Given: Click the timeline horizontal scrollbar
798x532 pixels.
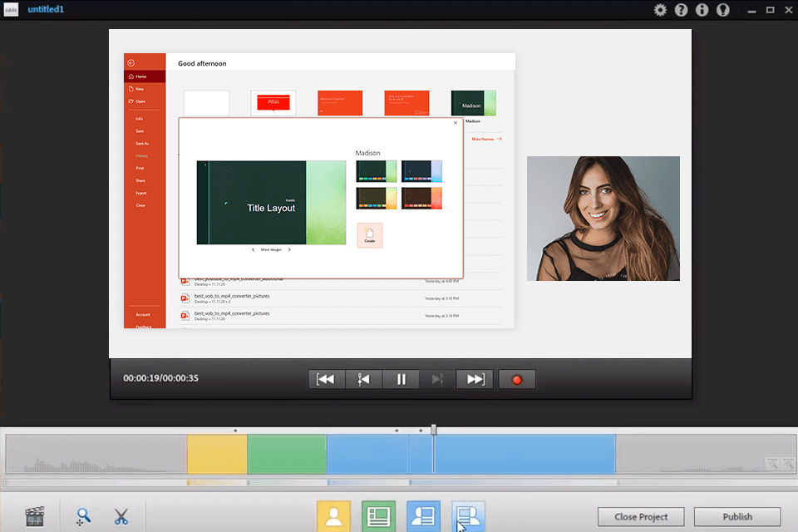Looking at the screenshot, I should coord(399,483).
